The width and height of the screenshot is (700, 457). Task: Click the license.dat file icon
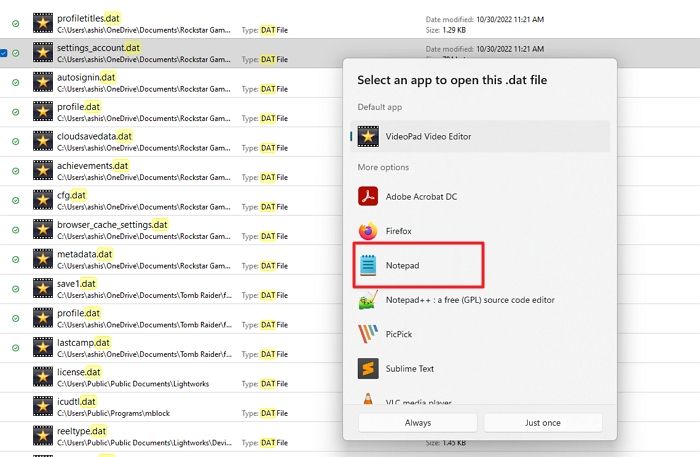pyautogui.click(x=43, y=376)
